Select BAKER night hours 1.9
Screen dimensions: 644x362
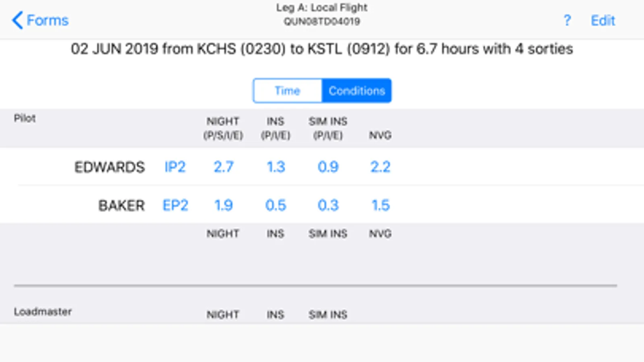(224, 206)
